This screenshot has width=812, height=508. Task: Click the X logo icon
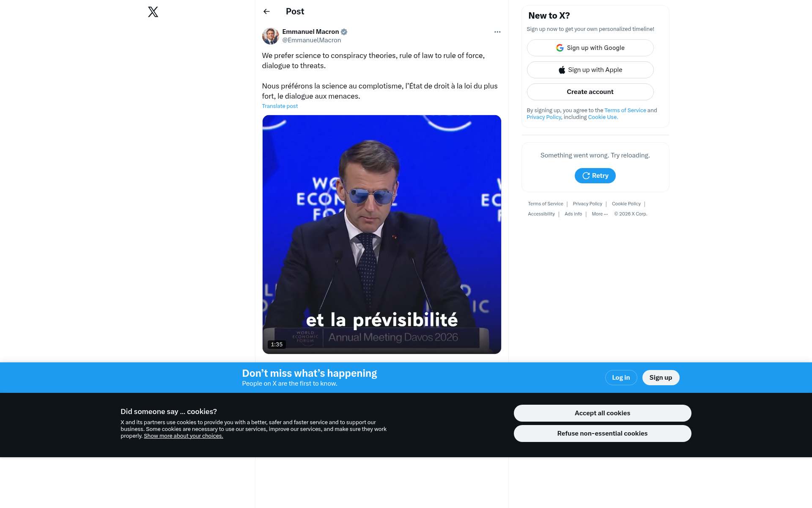click(x=153, y=12)
